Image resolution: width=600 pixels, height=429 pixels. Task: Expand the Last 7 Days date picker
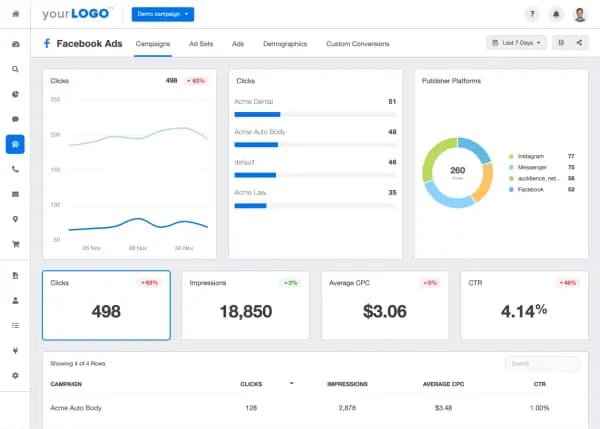tap(516, 43)
